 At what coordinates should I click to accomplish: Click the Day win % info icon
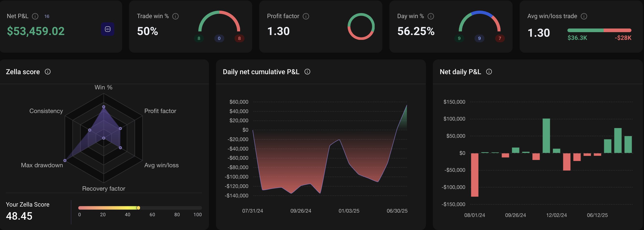(430, 16)
